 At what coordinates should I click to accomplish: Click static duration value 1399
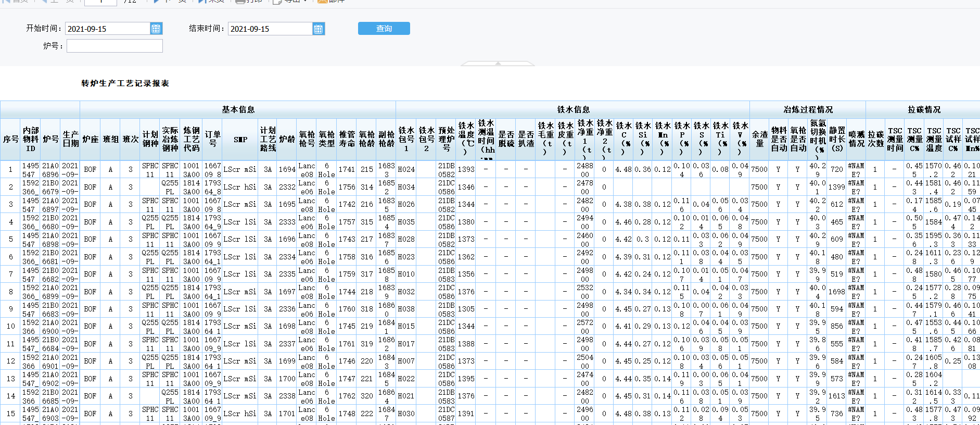point(837,187)
